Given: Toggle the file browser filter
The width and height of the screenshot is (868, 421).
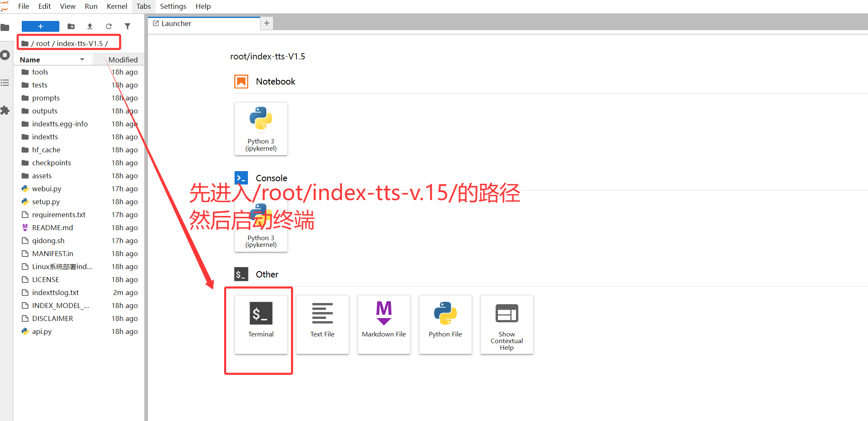Looking at the screenshot, I should pos(128,26).
